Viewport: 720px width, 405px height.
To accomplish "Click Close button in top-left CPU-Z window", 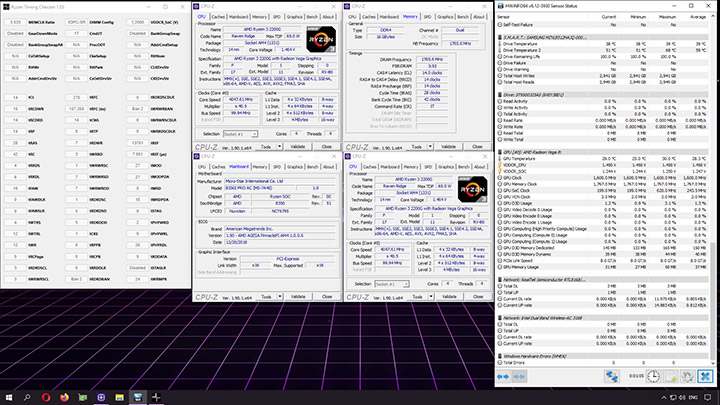I will coord(326,146).
